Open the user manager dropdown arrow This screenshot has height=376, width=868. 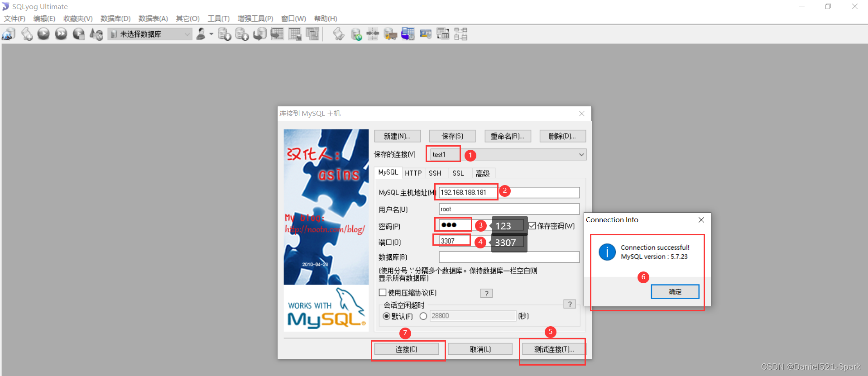click(211, 34)
